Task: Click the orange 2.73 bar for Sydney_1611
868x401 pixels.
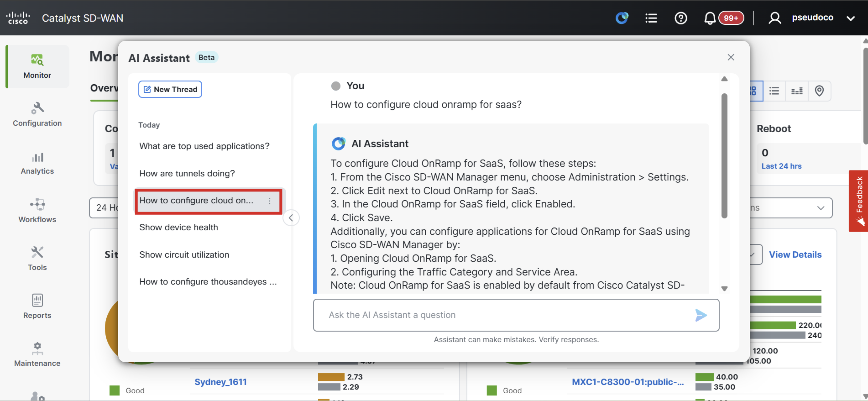Action: pos(331,377)
